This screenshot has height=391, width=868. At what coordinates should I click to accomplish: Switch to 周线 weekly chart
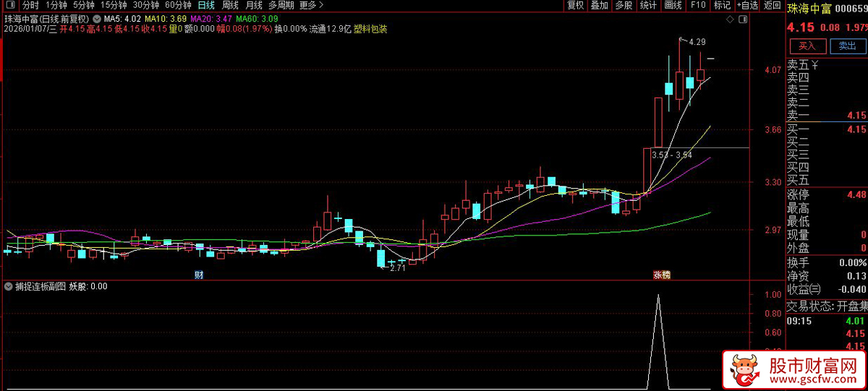(x=230, y=5)
